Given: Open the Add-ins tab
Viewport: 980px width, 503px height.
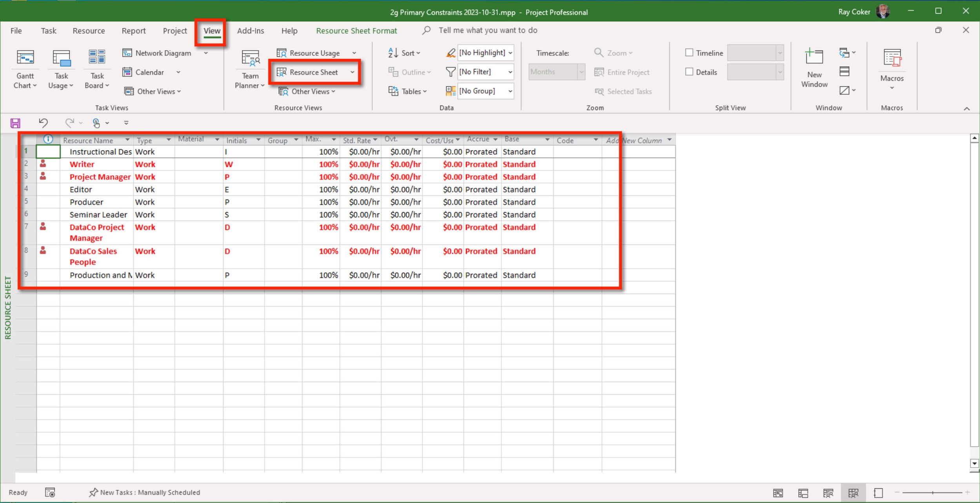Looking at the screenshot, I should pos(250,31).
